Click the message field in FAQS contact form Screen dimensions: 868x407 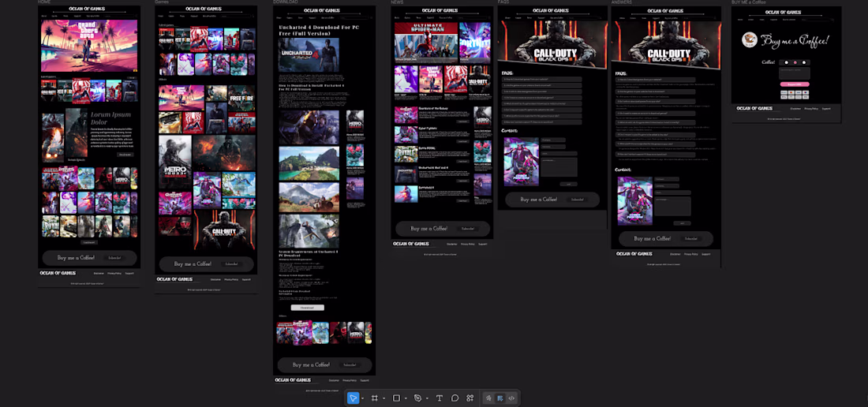[559, 167]
